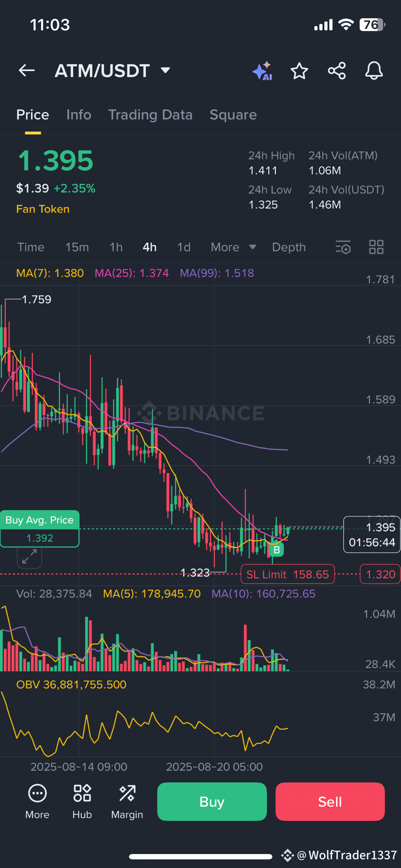The height and width of the screenshot is (868, 401).
Task: Tap the share icon in header
Action: [x=337, y=71]
